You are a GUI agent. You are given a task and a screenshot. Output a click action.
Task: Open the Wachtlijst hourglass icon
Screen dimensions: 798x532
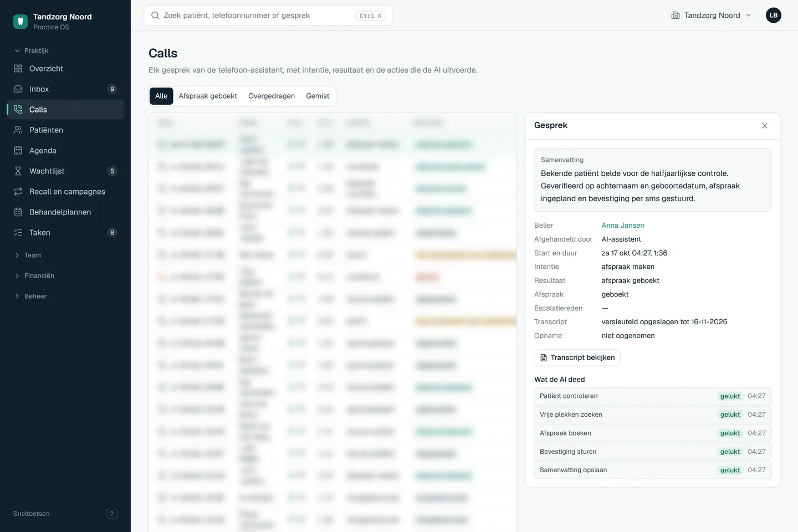tap(18, 171)
